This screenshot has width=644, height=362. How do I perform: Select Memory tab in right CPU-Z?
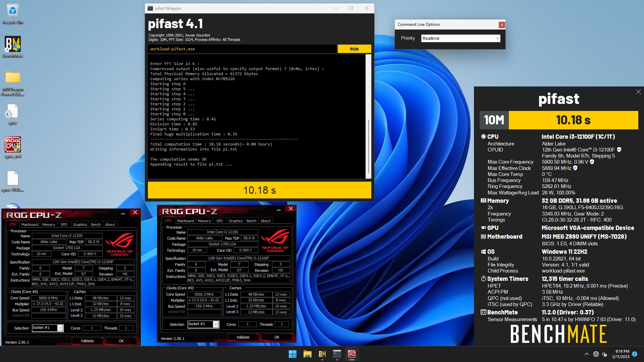204,221
